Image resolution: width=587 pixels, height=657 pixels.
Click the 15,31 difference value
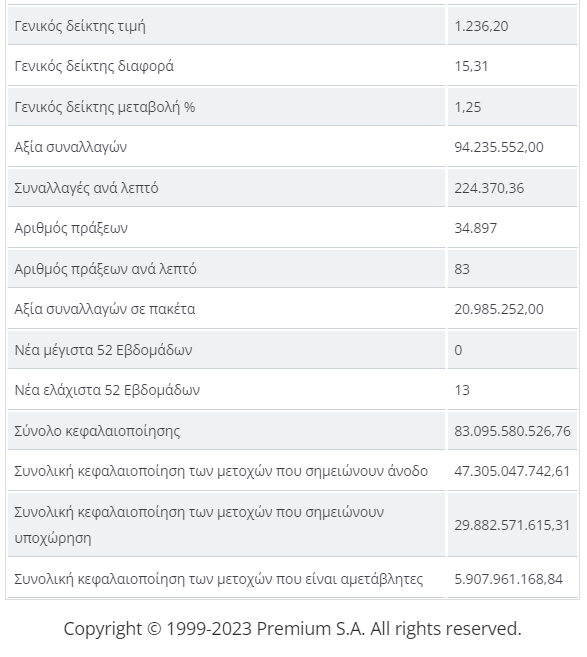pyautogui.click(x=471, y=66)
